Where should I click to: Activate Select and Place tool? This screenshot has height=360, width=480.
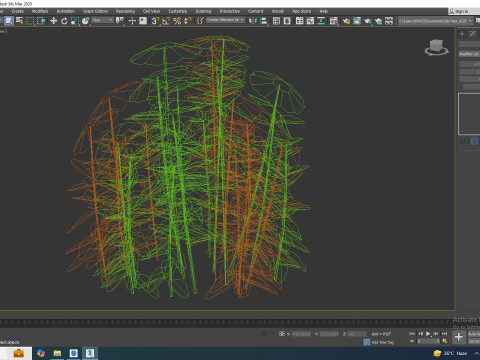coord(85,21)
